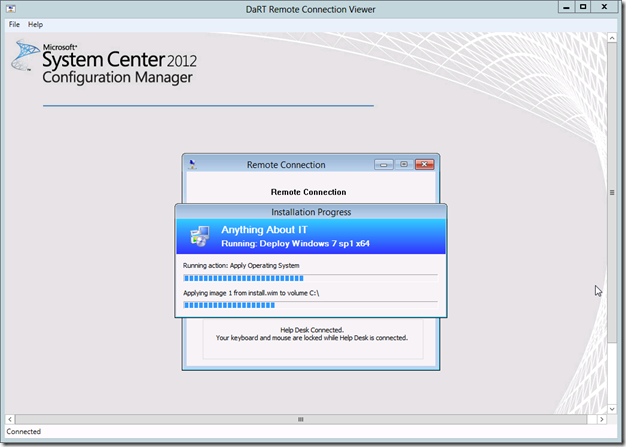This screenshot has width=626, height=447.
Task: Close the DaRT Remote Connection Viewer window
Action: [x=604, y=7]
